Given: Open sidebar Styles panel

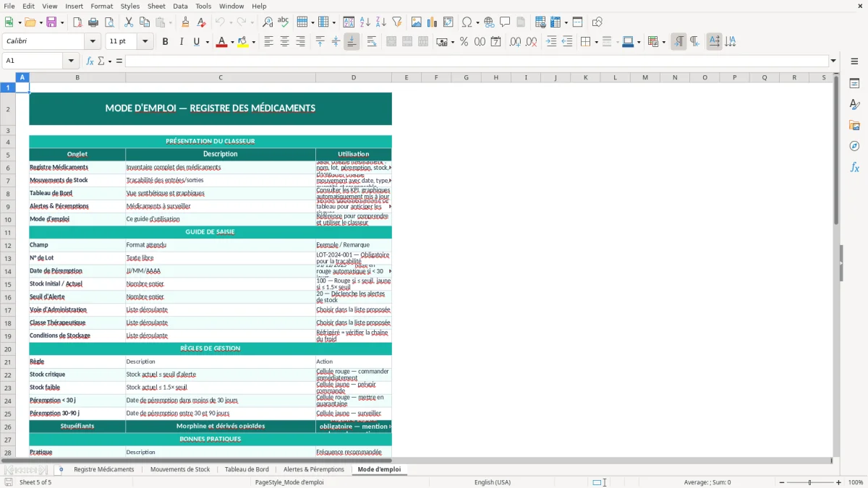Looking at the screenshot, I should tap(854, 105).
